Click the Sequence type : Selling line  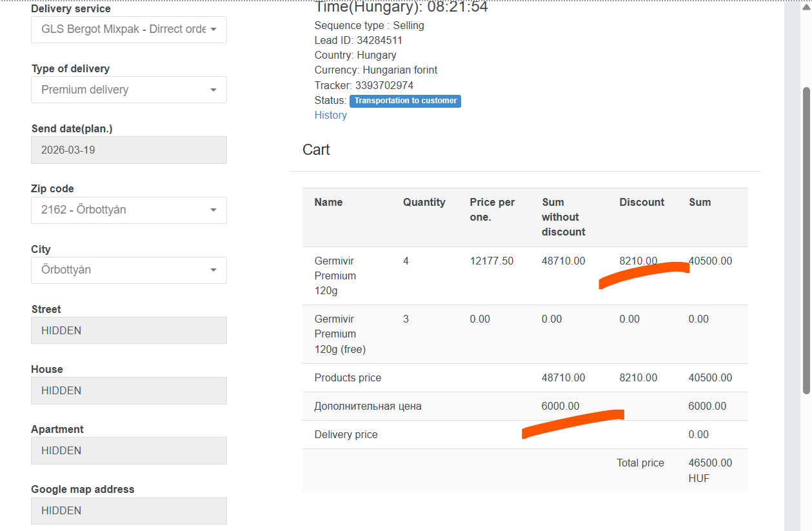[369, 25]
